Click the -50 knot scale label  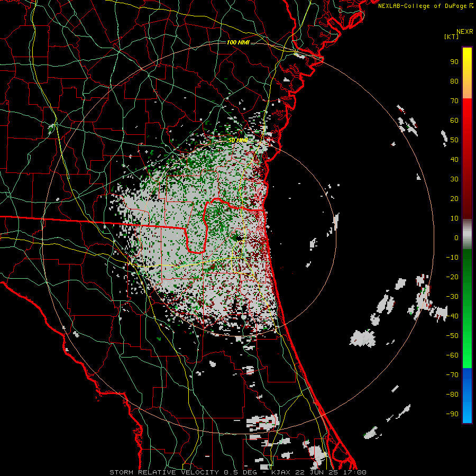[452, 335]
